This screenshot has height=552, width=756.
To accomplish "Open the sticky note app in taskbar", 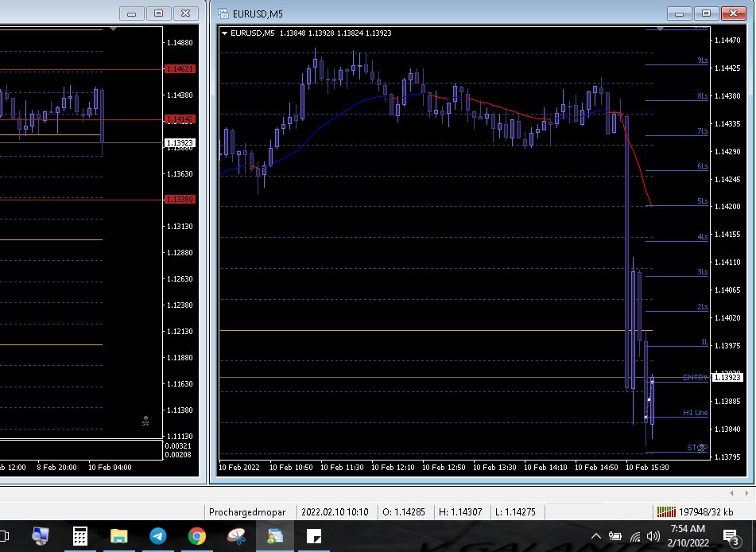I will 314,536.
